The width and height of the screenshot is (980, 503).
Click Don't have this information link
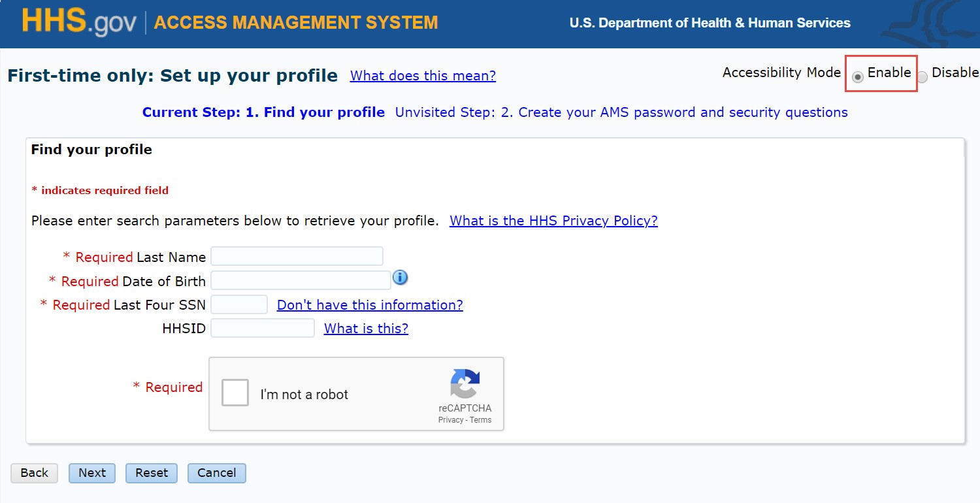coord(370,304)
